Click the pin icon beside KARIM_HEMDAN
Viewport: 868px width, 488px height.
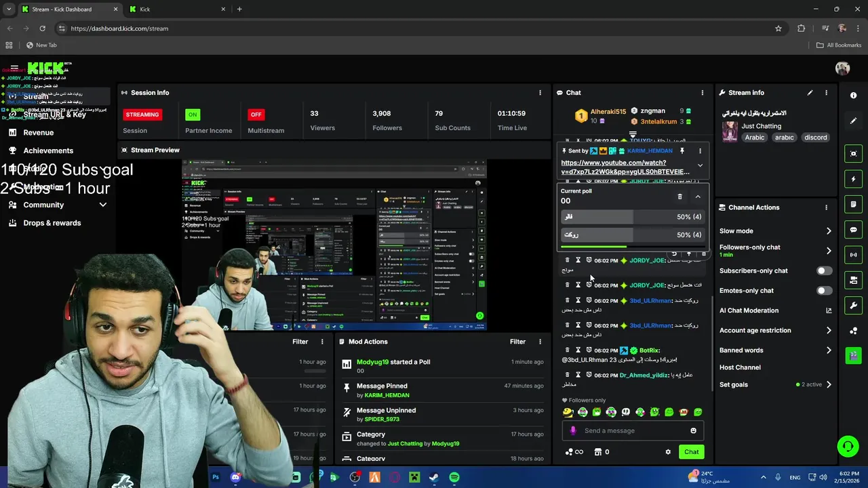click(682, 150)
